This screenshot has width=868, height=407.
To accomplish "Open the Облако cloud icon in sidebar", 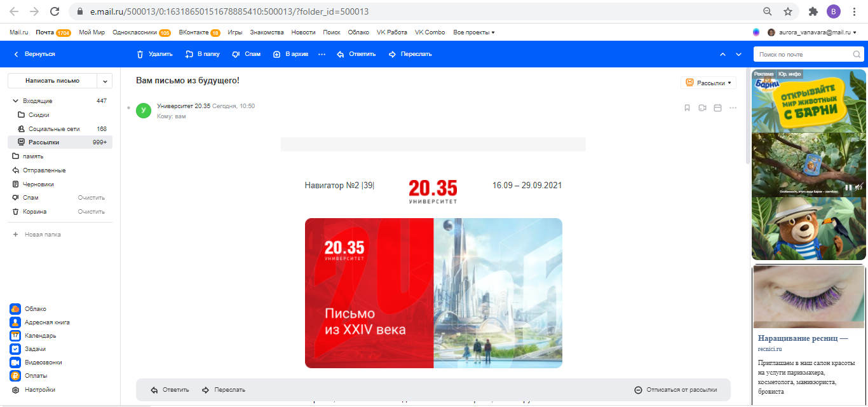I will click(15, 309).
